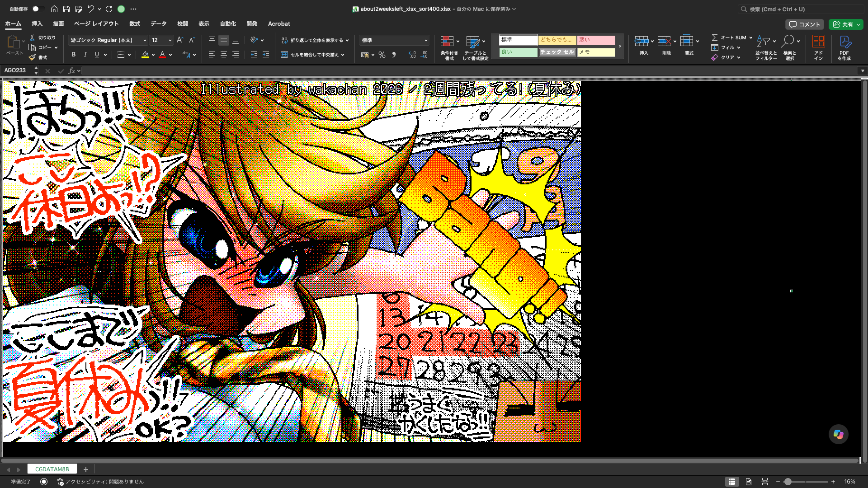Open the Acrobat ribbon tab
The height and width of the screenshot is (488, 868).
coord(279,24)
